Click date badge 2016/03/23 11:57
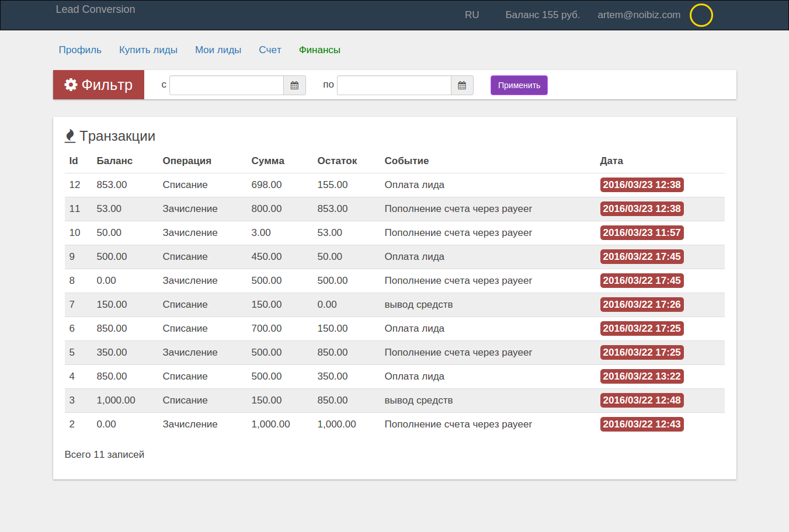Viewport: 789px width, 532px height. click(x=642, y=232)
